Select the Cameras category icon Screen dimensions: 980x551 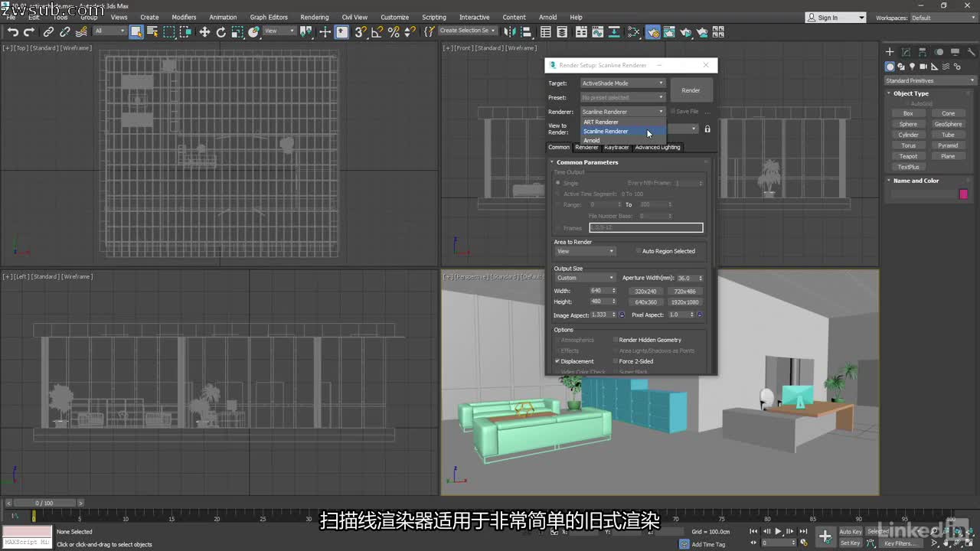tap(924, 67)
